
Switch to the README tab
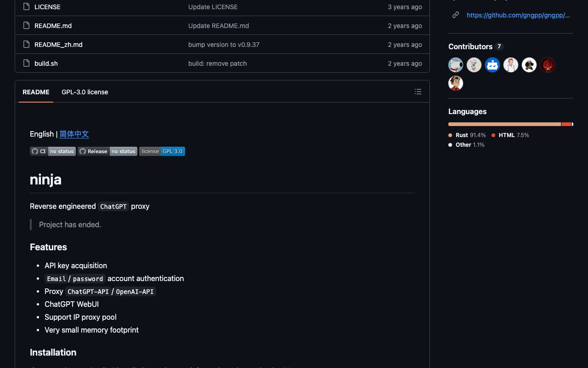tap(36, 92)
